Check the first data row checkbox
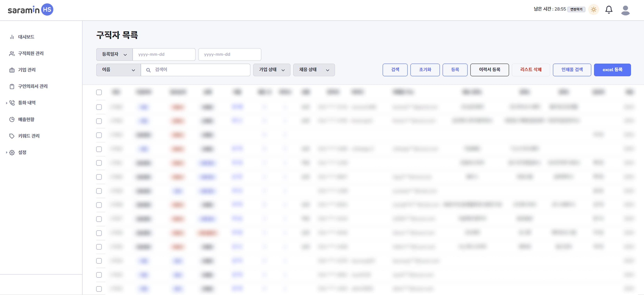Screen dimensions: 644x295 pos(99,107)
